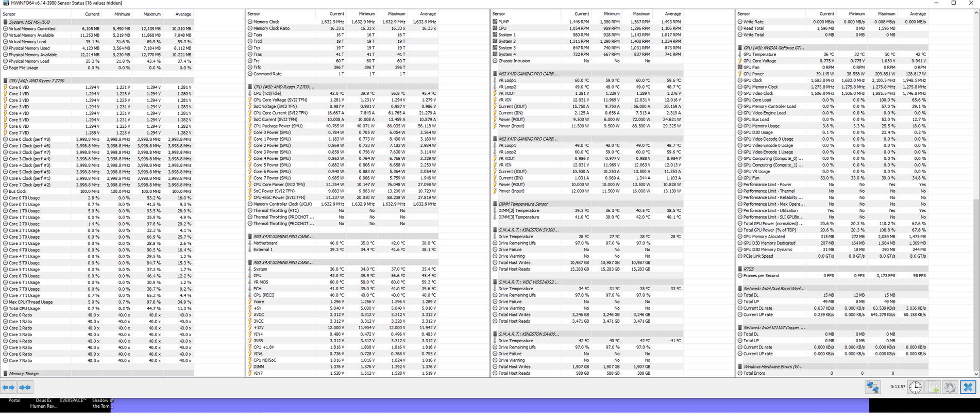This screenshot has width=980, height=418.
Task: Select the Network: Intel Dual Band Wirel... group header
Action: [832, 289]
